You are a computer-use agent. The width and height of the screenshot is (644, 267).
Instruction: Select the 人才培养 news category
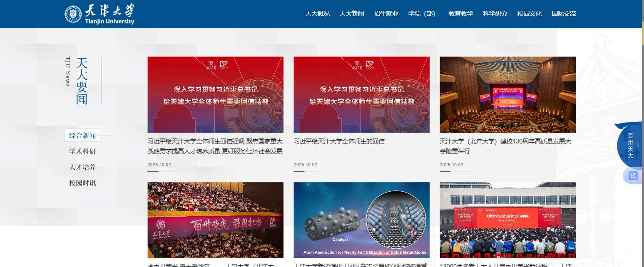pyautogui.click(x=82, y=167)
